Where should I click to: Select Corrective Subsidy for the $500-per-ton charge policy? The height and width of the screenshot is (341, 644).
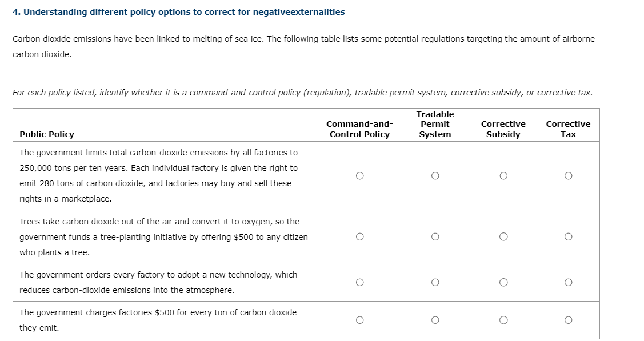(503, 320)
